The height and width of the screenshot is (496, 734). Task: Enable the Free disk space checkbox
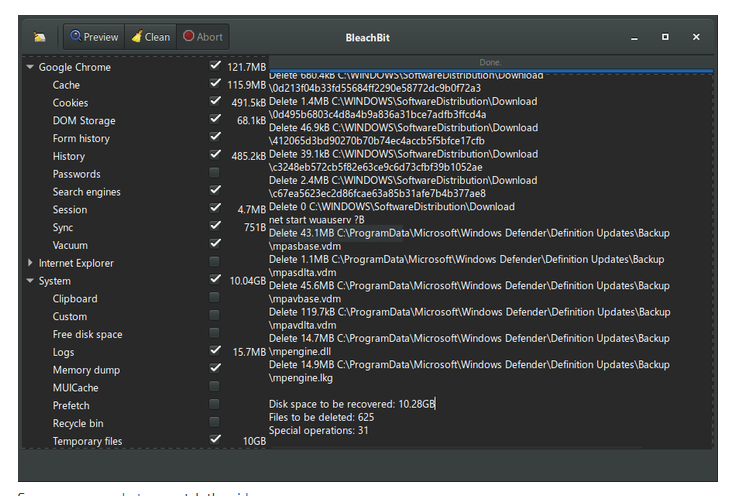(214, 333)
